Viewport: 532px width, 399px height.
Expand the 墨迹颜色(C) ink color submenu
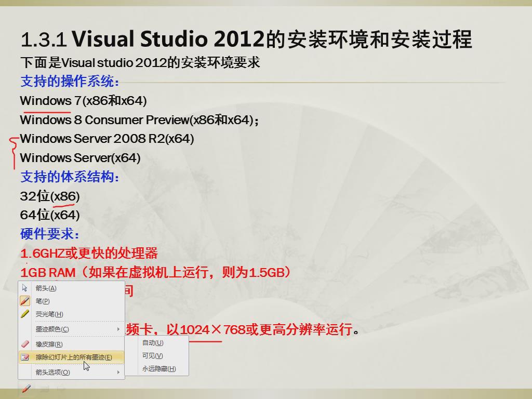71,329
